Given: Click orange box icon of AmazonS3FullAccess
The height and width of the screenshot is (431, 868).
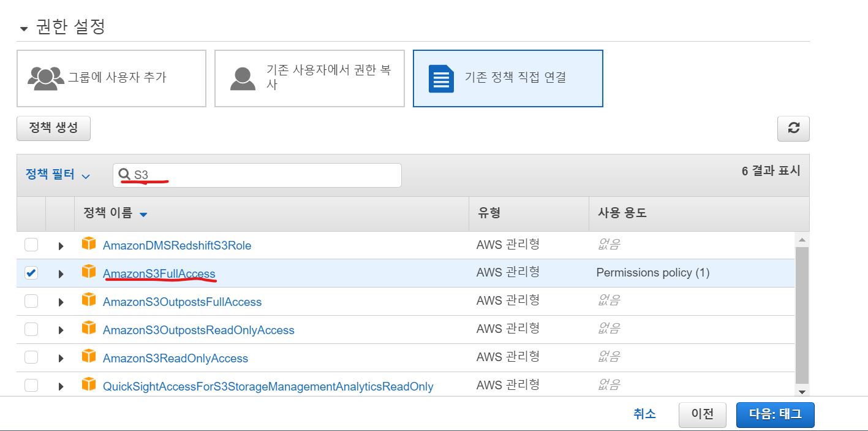Looking at the screenshot, I should coord(89,272).
